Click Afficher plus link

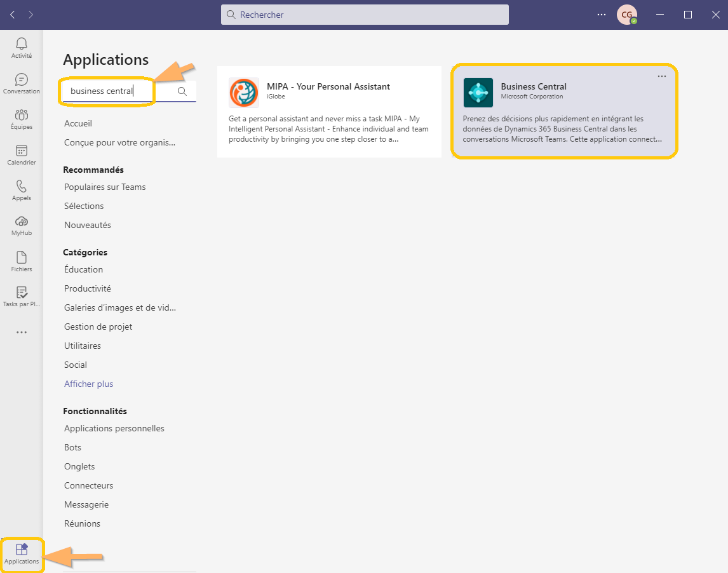coord(89,384)
